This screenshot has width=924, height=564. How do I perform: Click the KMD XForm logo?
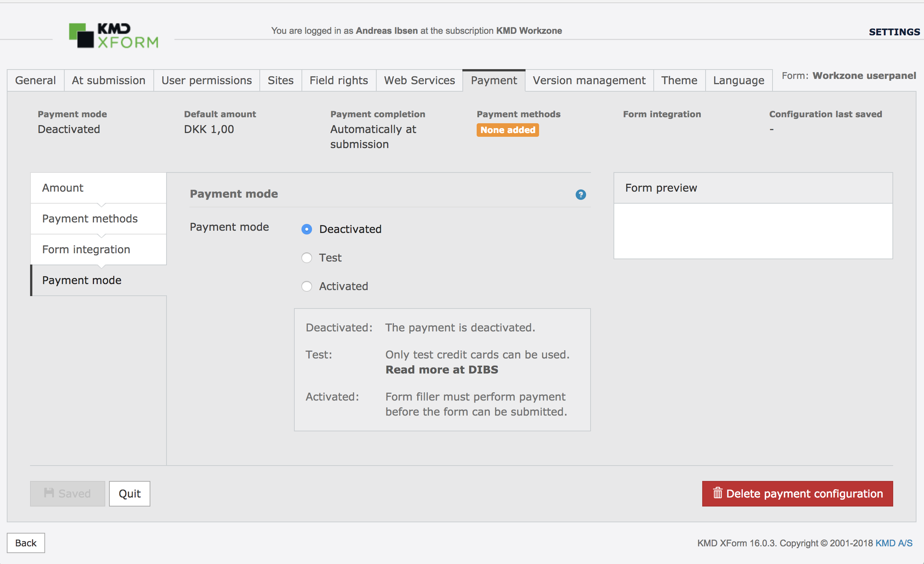113,36
